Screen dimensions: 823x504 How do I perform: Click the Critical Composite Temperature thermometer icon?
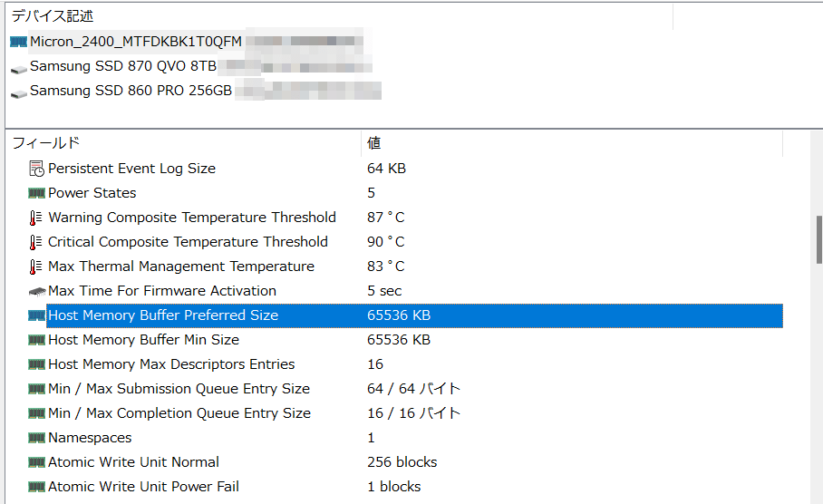[35, 242]
